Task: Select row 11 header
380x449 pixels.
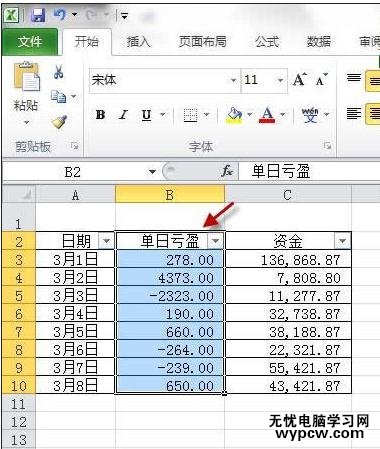Action: pyautogui.click(x=19, y=404)
